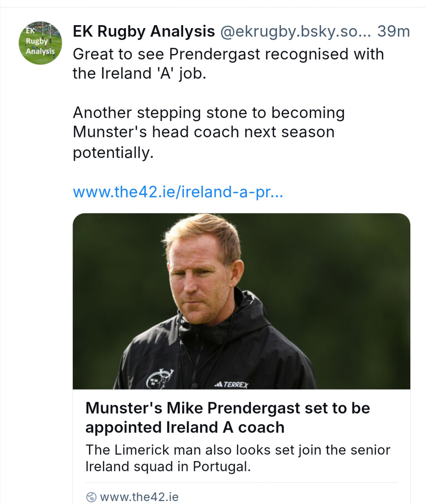The width and height of the screenshot is (426, 504).
Task: Click "Munster's head coach next season" text line
Action: [203, 132]
